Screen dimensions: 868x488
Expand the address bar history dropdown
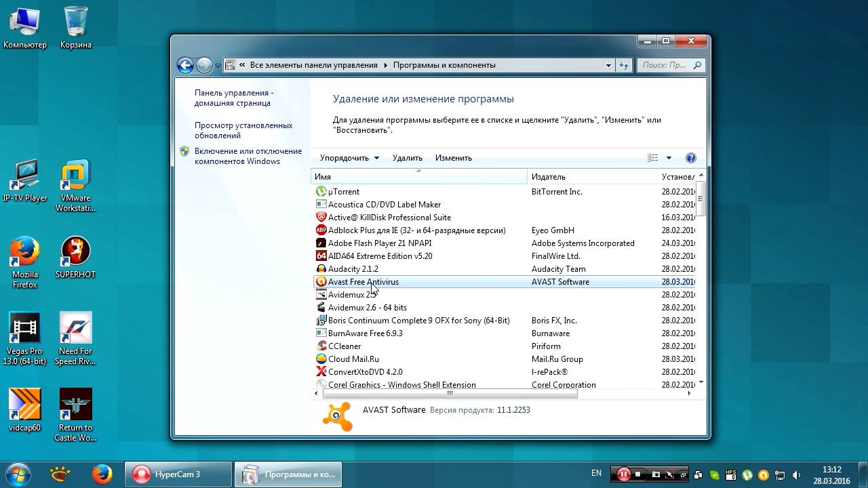pos(608,66)
